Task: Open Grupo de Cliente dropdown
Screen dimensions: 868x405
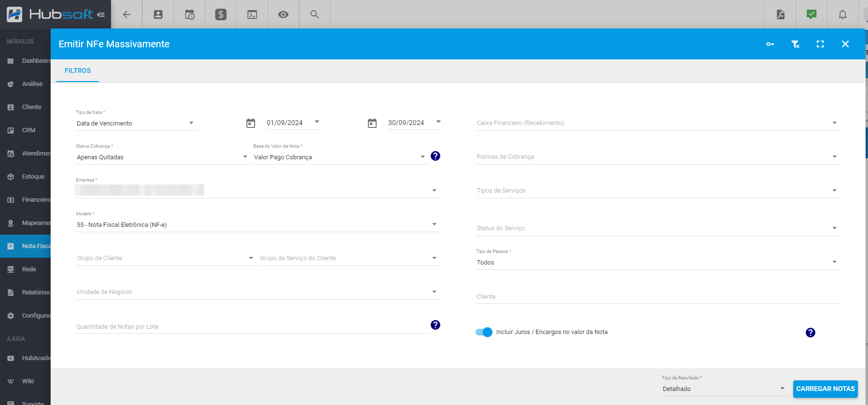Action: click(165, 258)
